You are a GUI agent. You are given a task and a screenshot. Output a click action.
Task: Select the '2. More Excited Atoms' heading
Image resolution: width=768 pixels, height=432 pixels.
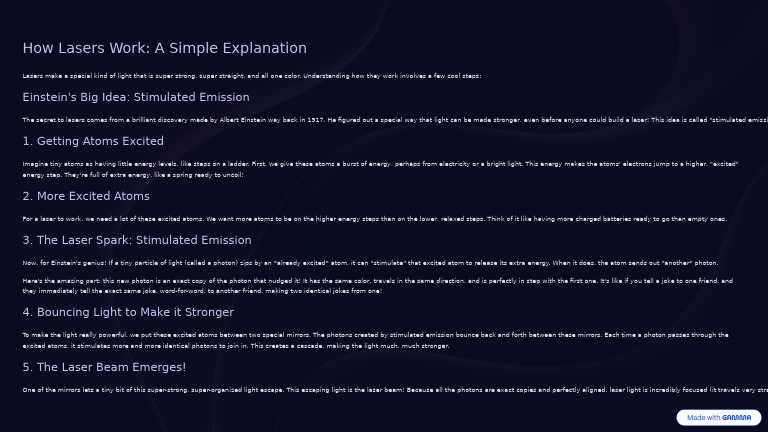coord(86,196)
